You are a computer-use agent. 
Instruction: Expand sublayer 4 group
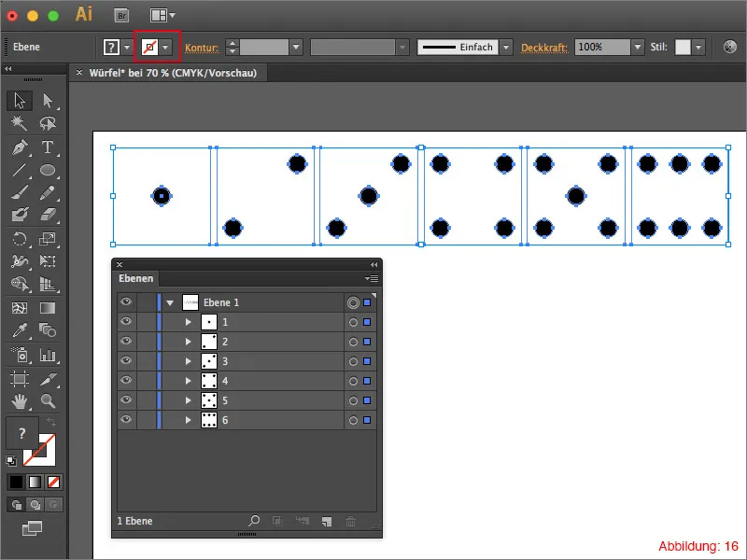pos(189,381)
